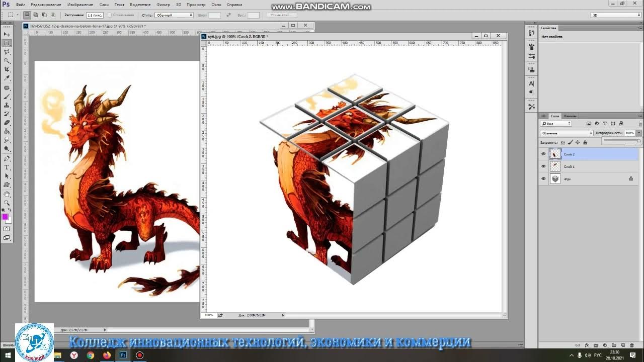
Task: Toggle lock position
Action: pos(578,142)
